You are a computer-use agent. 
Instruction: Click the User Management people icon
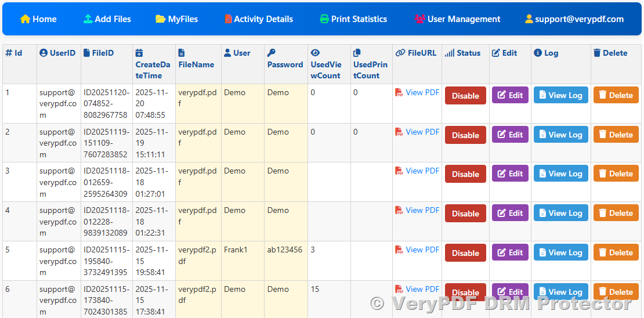click(x=419, y=19)
